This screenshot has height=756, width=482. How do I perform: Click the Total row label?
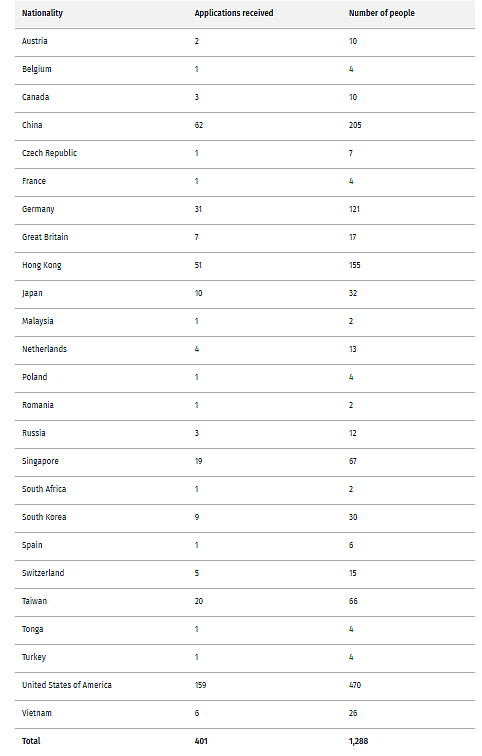pos(31,741)
